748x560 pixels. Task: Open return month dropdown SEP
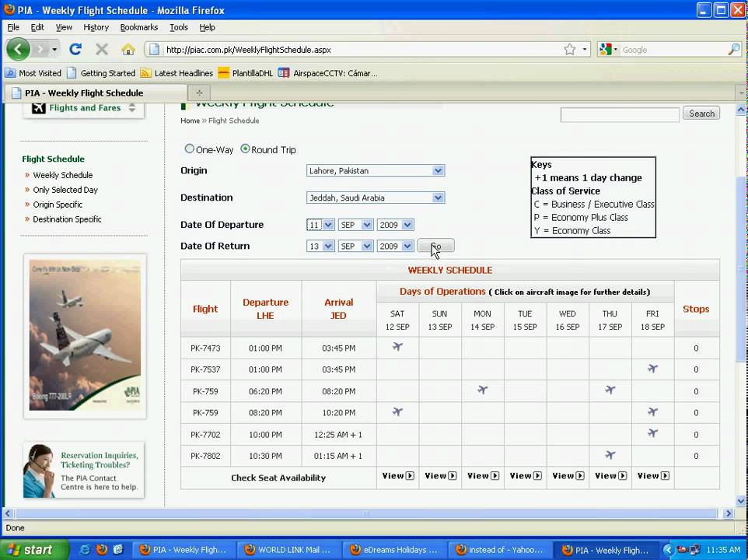point(355,246)
